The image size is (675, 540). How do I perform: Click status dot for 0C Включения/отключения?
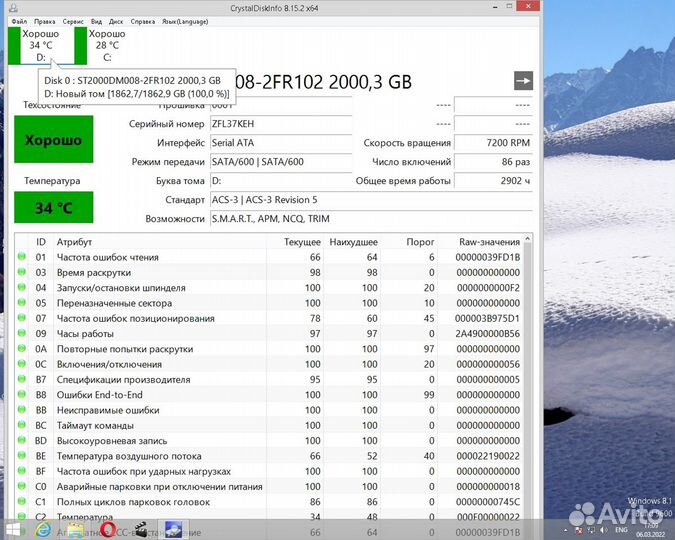click(22, 364)
